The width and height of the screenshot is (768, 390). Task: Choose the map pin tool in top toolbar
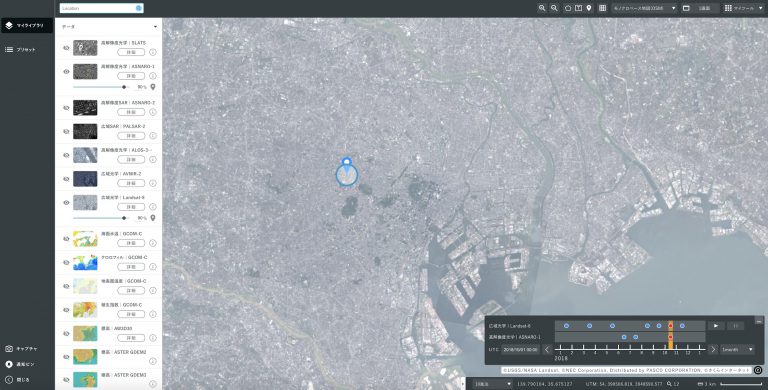[589, 8]
